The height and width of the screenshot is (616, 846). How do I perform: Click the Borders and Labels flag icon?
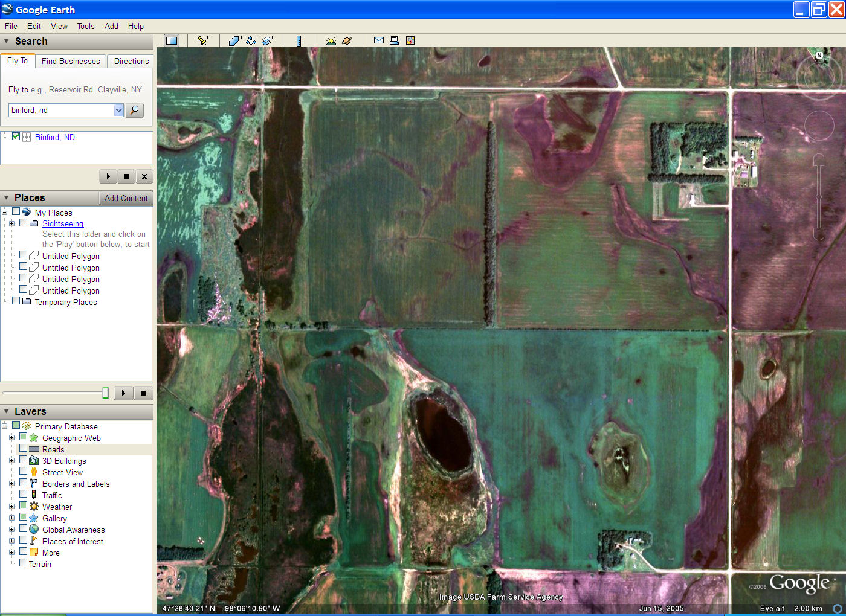34,483
